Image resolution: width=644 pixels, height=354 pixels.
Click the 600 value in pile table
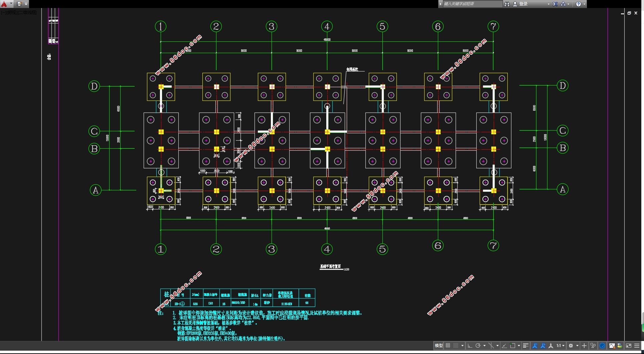pos(195,304)
